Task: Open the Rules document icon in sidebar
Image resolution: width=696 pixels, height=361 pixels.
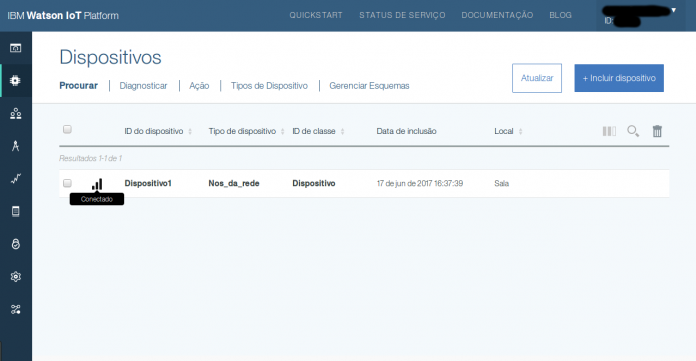Action: [x=16, y=211]
